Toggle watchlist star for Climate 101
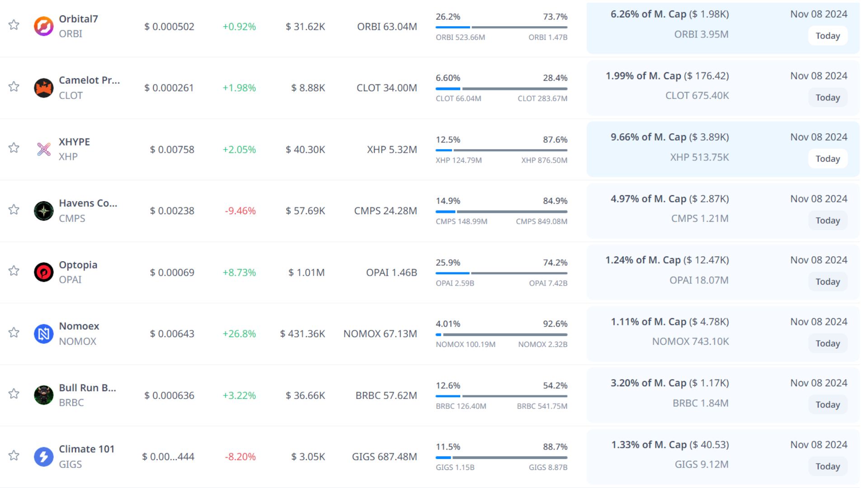Viewport: 868px width, 488px height. pos(14,455)
